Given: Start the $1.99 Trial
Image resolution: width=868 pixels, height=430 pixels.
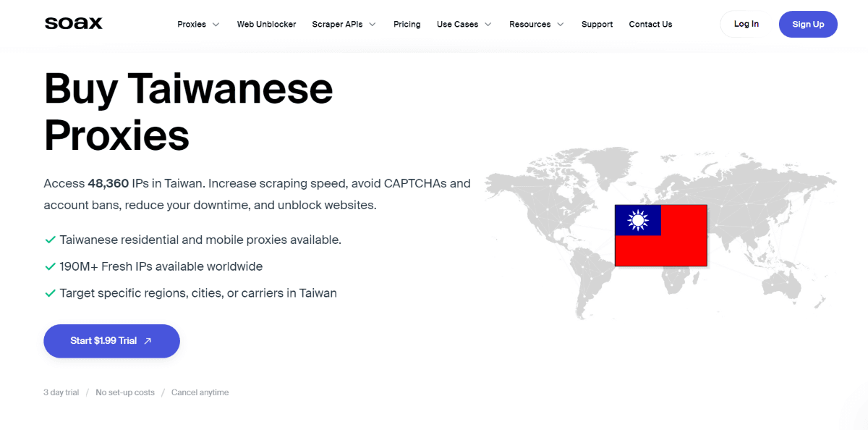Looking at the screenshot, I should tap(111, 341).
